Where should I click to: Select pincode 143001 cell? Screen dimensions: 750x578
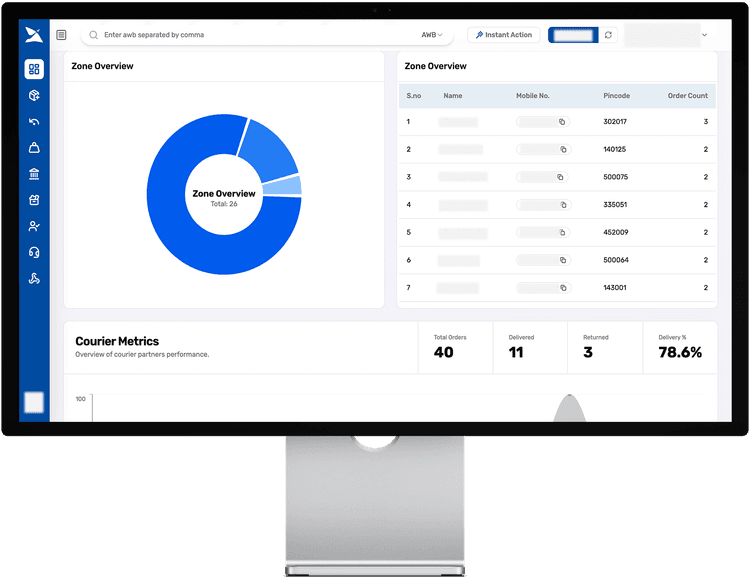[615, 288]
